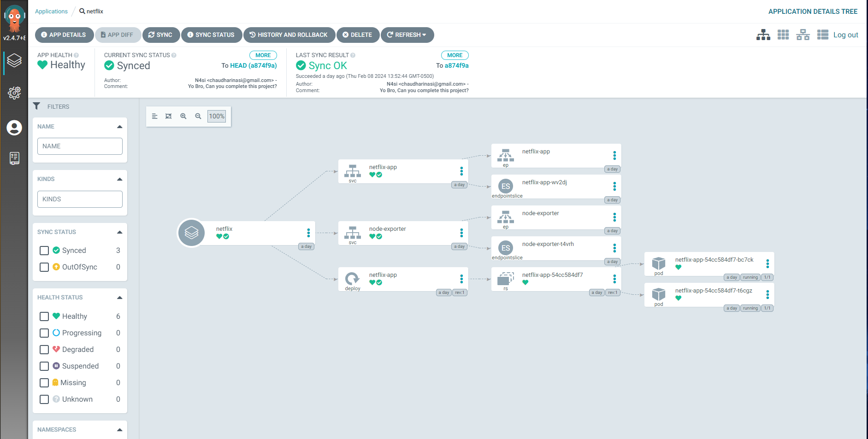Image resolution: width=868 pixels, height=439 pixels.
Task: Go to Applications breadcrumb link
Action: (51, 12)
